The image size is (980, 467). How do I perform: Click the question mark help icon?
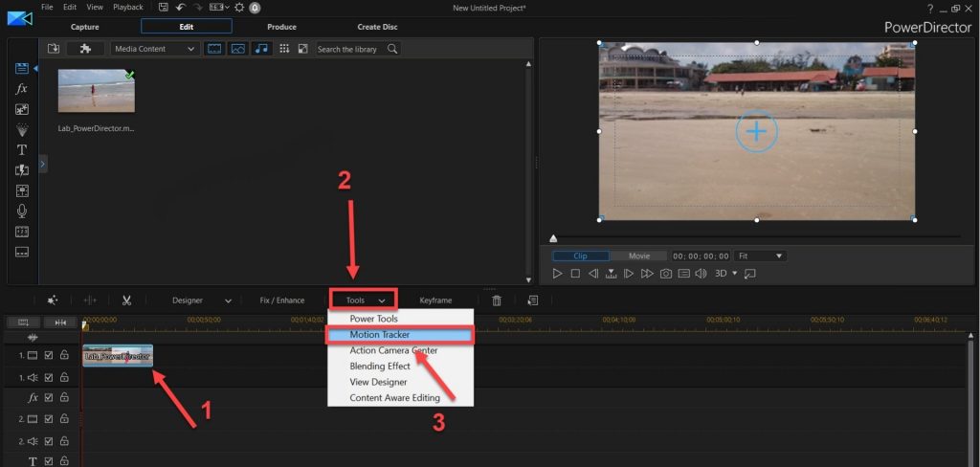[x=930, y=8]
